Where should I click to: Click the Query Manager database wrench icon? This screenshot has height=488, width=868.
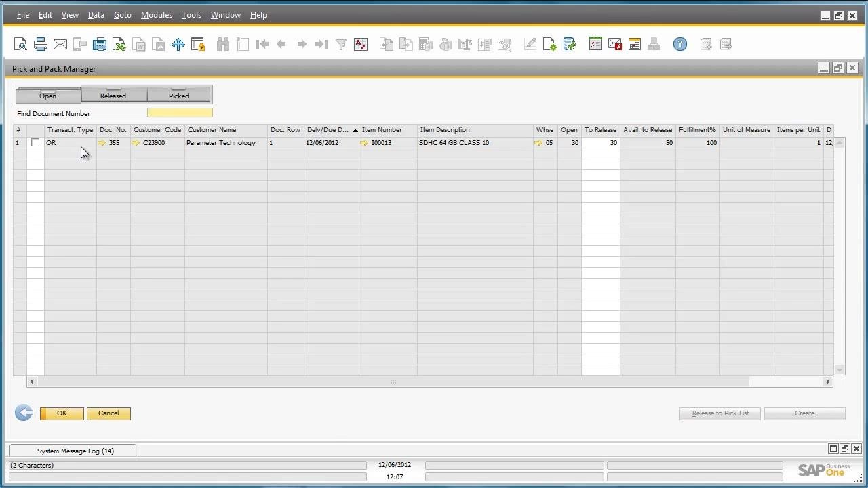(x=570, y=45)
